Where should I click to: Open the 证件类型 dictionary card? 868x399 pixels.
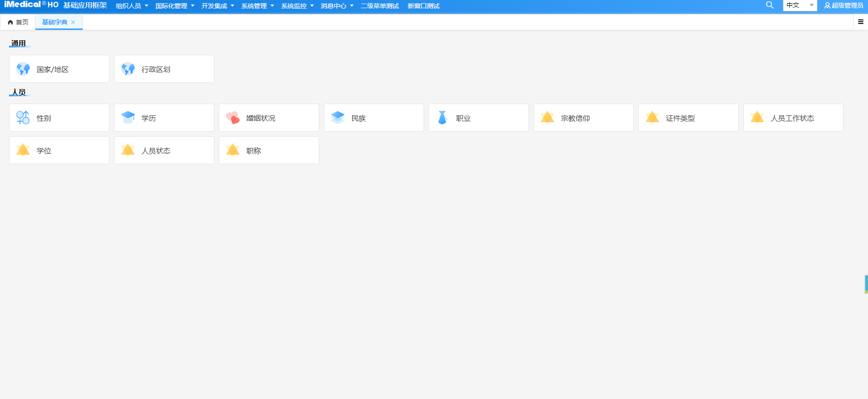point(688,118)
